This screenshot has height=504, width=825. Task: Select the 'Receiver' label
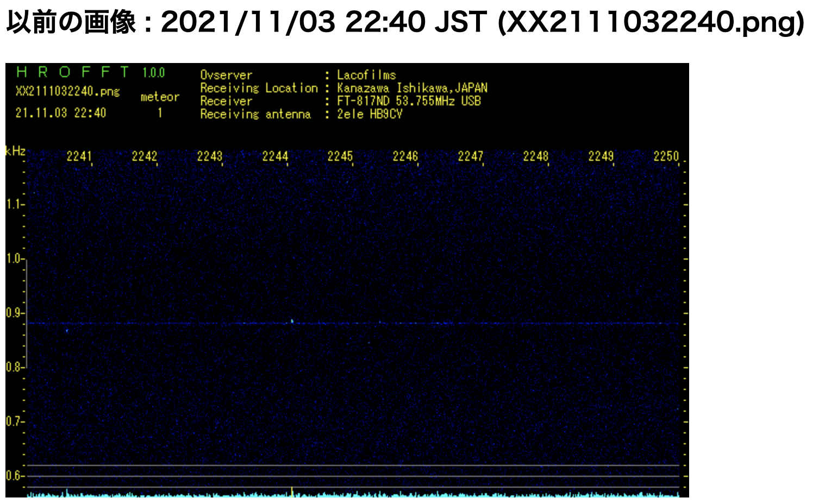coord(226,101)
